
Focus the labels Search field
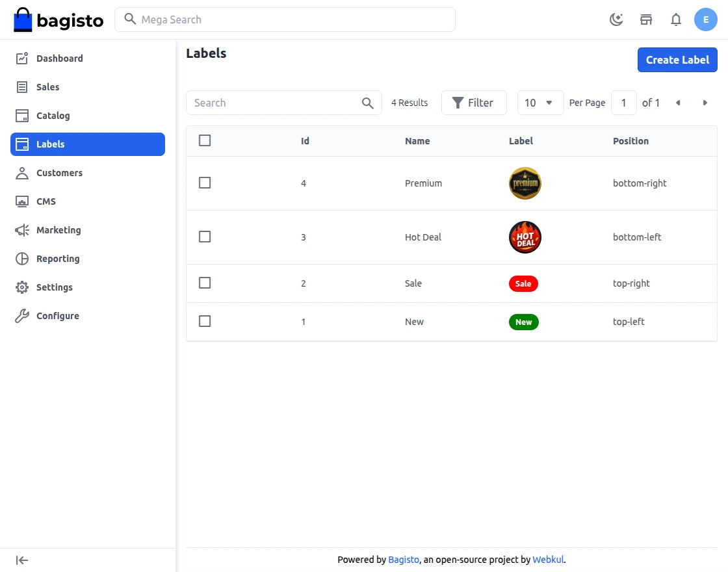pos(283,103)
